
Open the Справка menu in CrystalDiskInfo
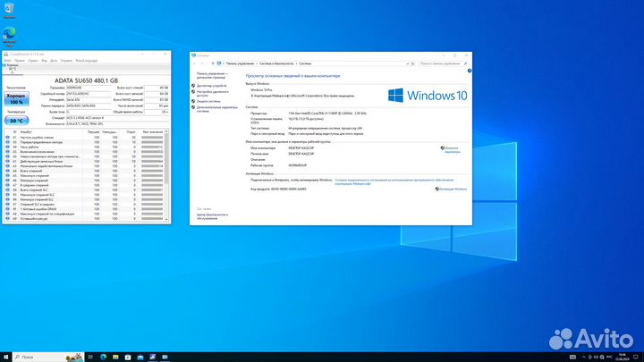coord(66,61)
